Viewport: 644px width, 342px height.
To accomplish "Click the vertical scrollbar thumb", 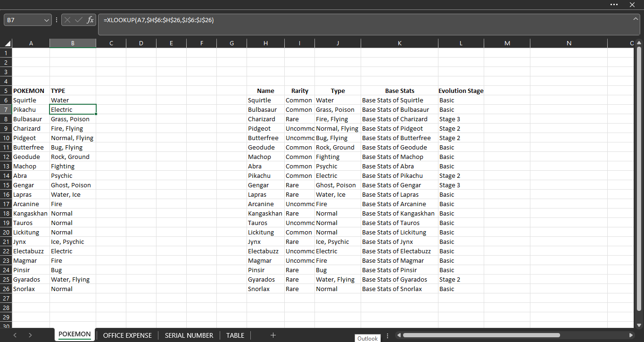I will point(639,178).
